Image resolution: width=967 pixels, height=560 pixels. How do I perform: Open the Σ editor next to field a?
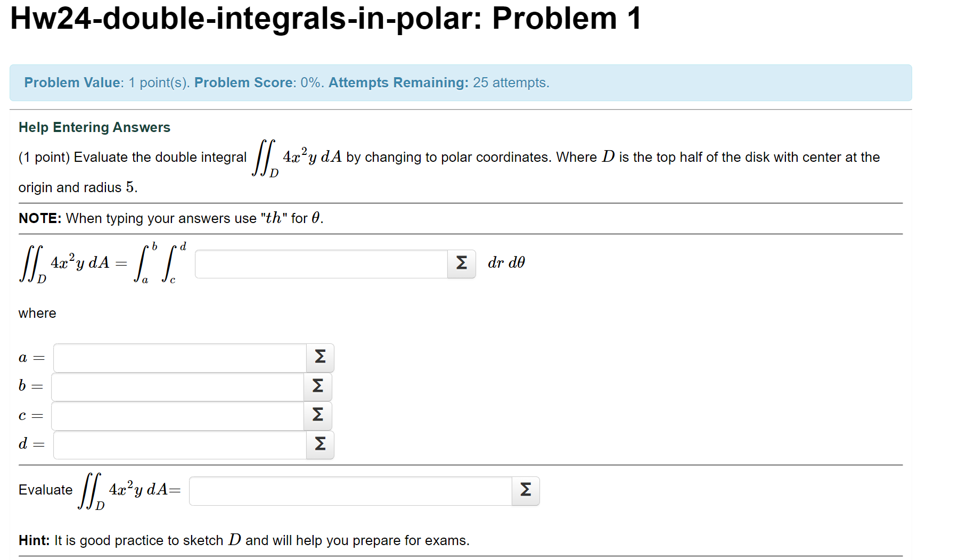tap(318, 358)
